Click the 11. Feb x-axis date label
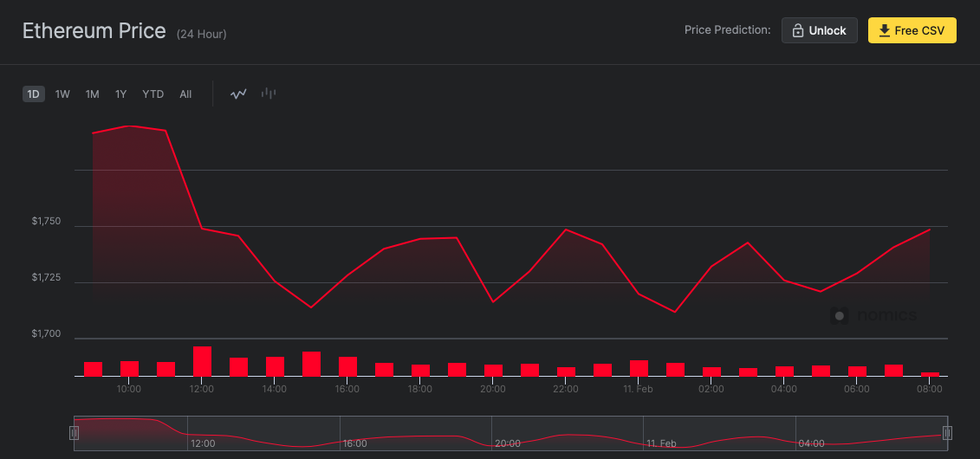980x459 pixels. pos(639,389)
